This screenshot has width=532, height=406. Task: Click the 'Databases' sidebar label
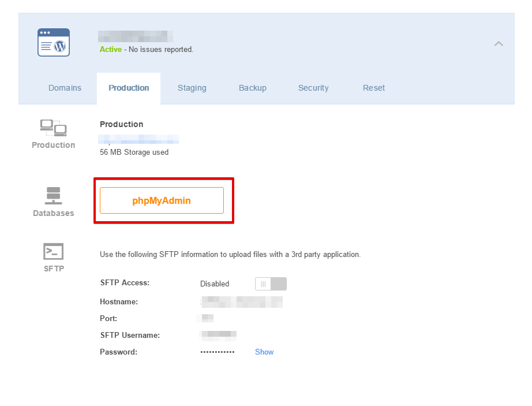(53, 213)
